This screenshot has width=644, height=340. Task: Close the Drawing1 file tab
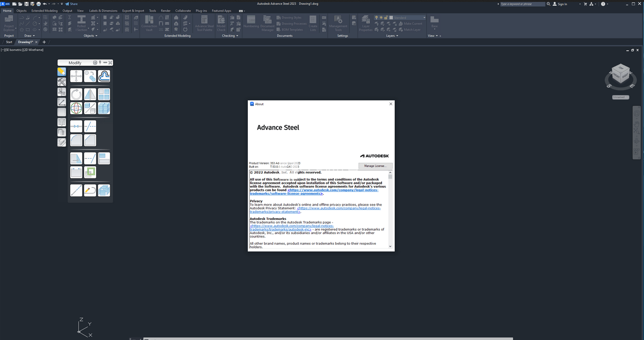click(x=36, y=42)
